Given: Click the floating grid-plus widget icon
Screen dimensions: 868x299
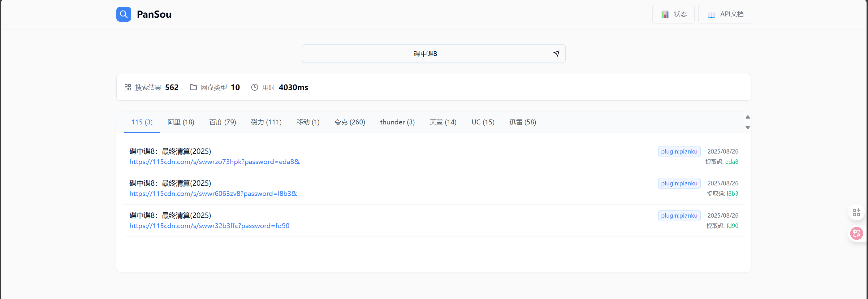Looking at the screenshot, I should (x=856, y=212).
